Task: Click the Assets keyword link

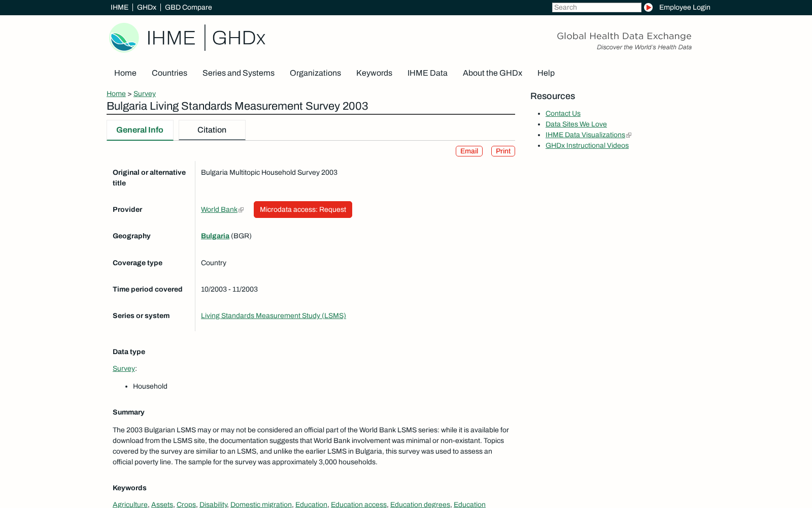Action: (162, 504)
